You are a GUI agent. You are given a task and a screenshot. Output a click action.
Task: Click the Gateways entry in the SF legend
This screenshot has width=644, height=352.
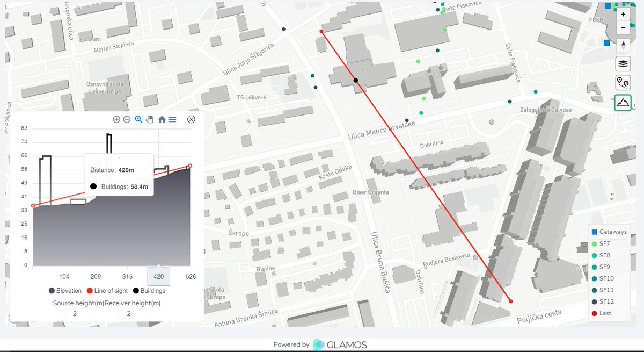pyautogui.click(x=609, y=232)
